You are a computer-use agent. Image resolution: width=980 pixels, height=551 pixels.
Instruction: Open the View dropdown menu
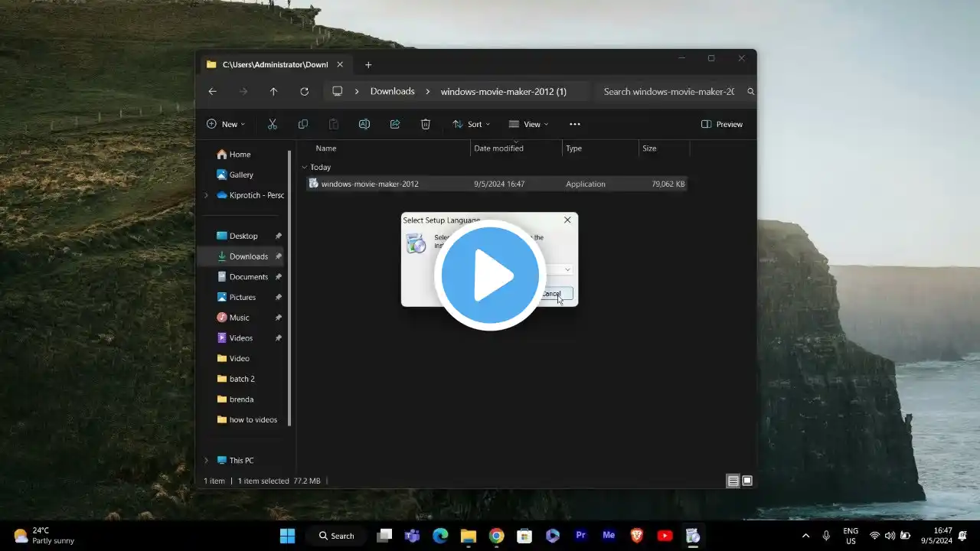(x=528, y=124)
